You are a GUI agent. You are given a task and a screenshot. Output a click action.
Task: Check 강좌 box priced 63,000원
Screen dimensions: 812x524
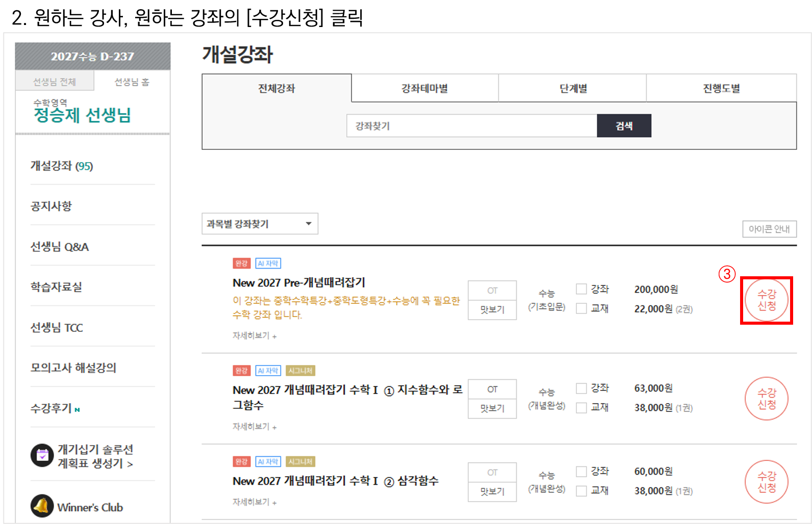(581, 388)
